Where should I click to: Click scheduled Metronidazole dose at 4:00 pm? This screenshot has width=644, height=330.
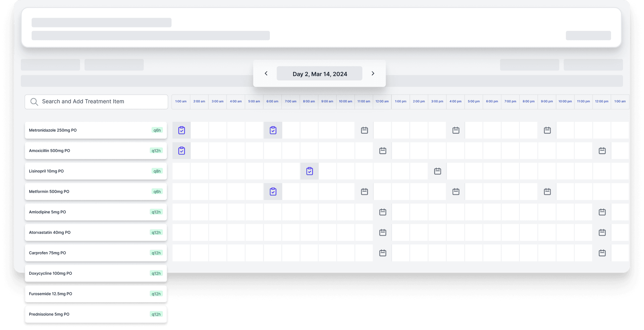point(455,130)
